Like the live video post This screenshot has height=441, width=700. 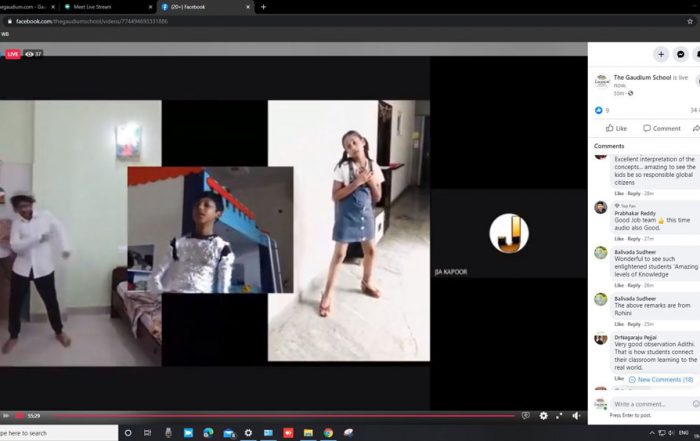(616, 128)
